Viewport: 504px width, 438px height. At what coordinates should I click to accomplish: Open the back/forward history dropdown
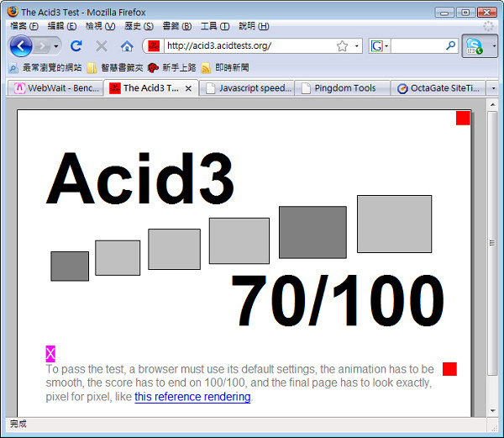56,46
